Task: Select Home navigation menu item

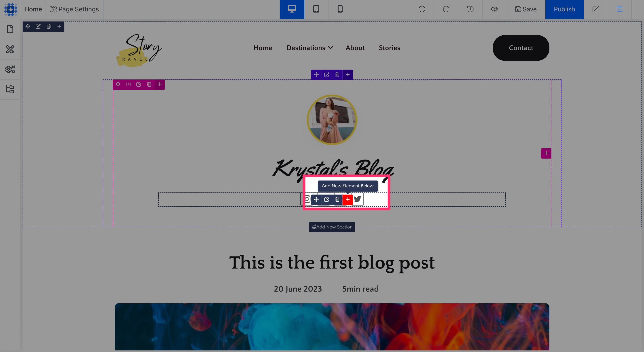Action: (263, 48)
